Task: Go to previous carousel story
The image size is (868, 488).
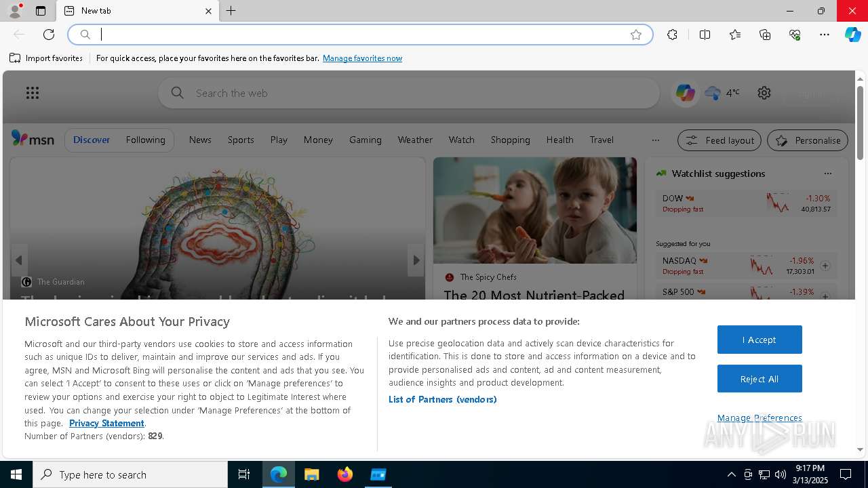Action: [19, 260]
